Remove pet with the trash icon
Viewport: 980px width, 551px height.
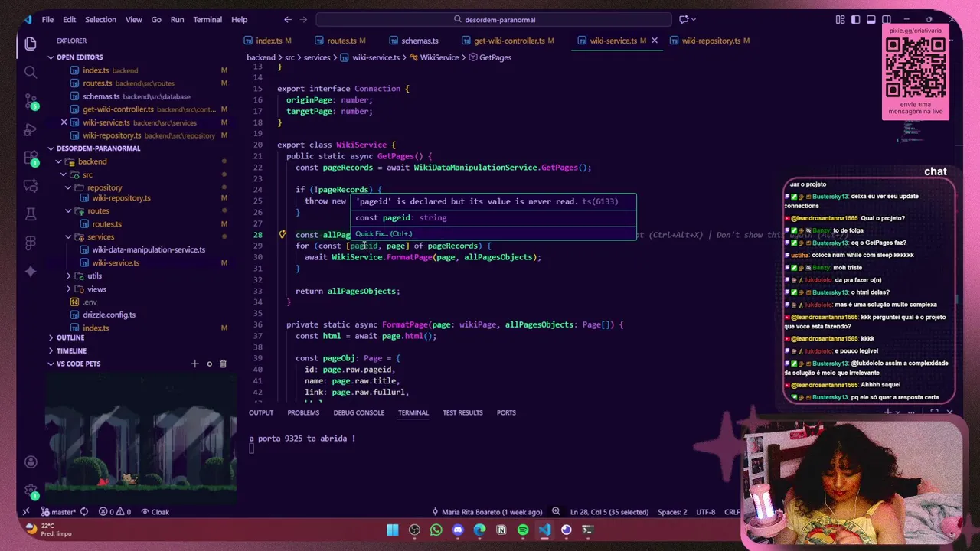[223, 364]
